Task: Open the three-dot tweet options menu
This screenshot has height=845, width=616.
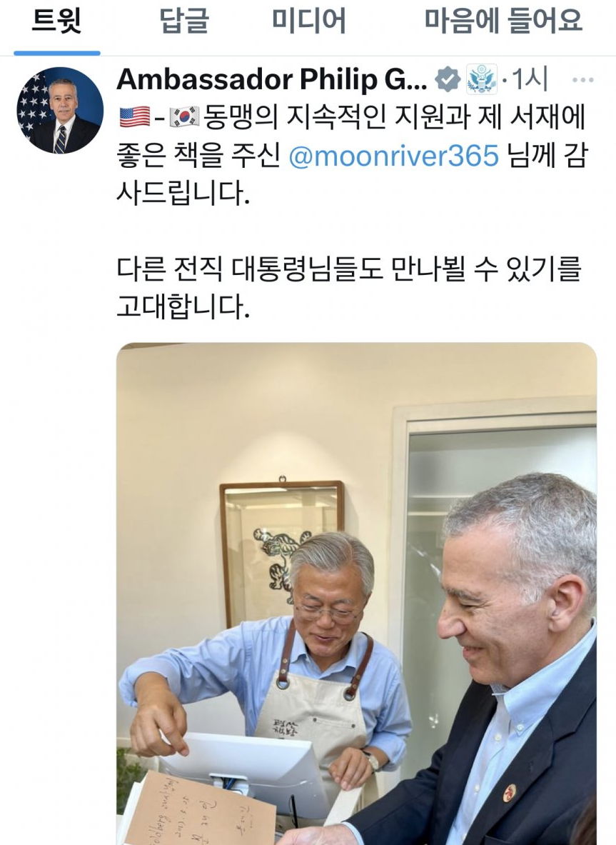Action: [x=582, y=80]
